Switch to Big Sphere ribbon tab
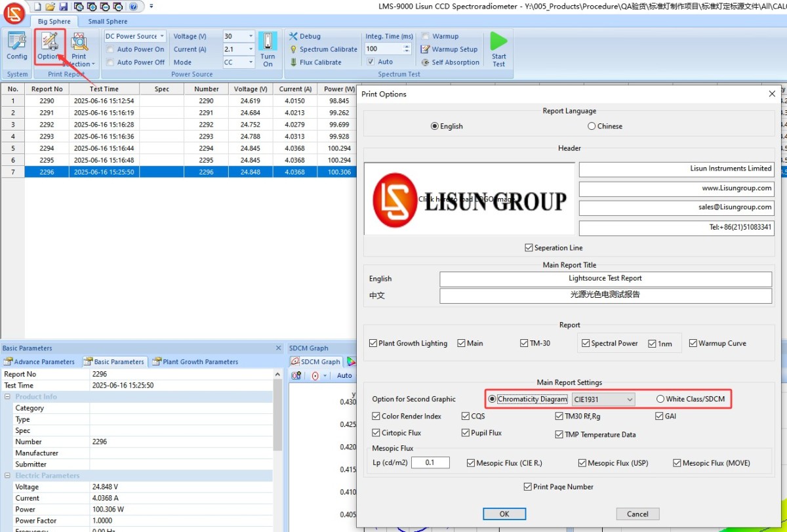The image size is (787, 532). pyautogui.click(x=54, y=22)
